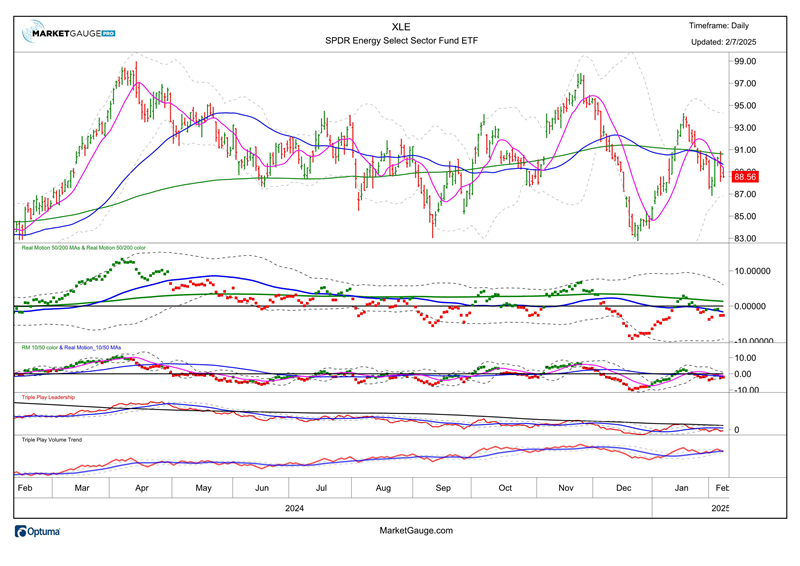
Task: Select the Real Motion 50/200 MAs indicator label
Action: click(83, 247)
